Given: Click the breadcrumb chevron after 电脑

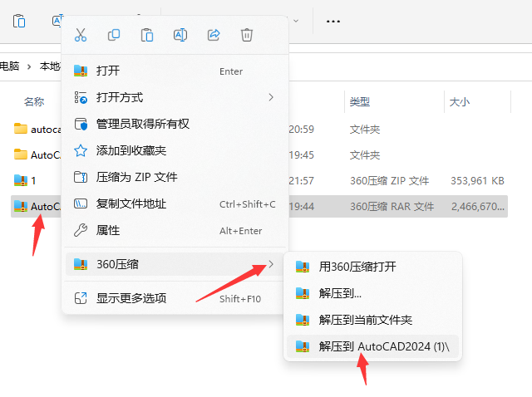Looking at the screenshot, I should (x=29, y=66).
